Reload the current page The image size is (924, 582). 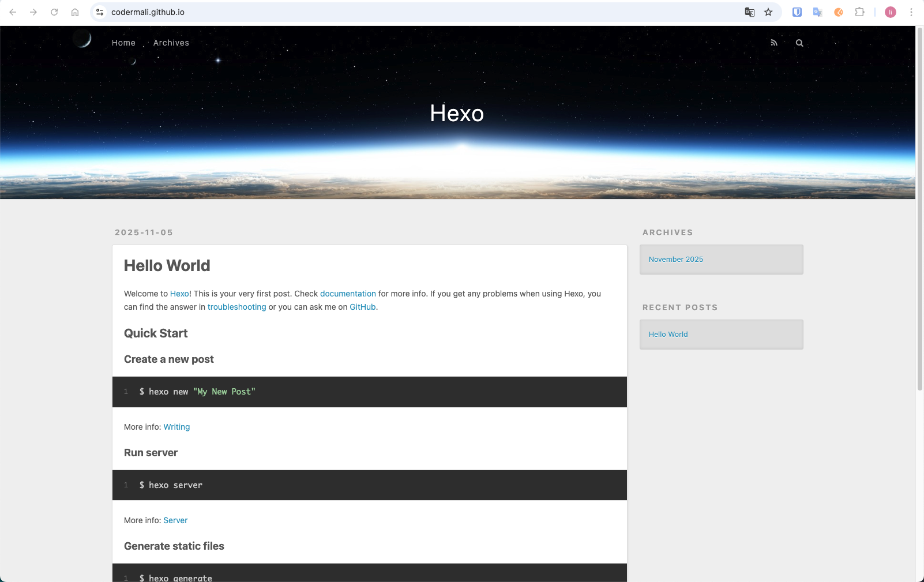click(54, 12)
